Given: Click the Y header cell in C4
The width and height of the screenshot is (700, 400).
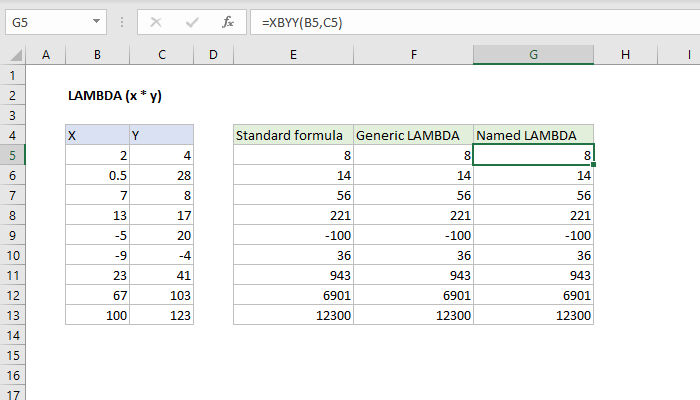Looking at the screenshot, I should [162, 135].
